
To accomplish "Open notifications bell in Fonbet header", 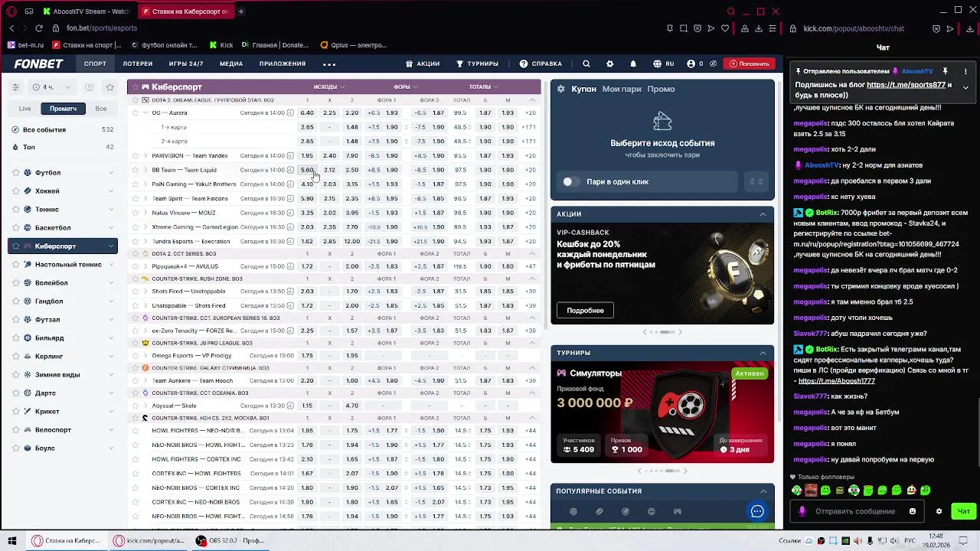I will (x=633, y=64).
